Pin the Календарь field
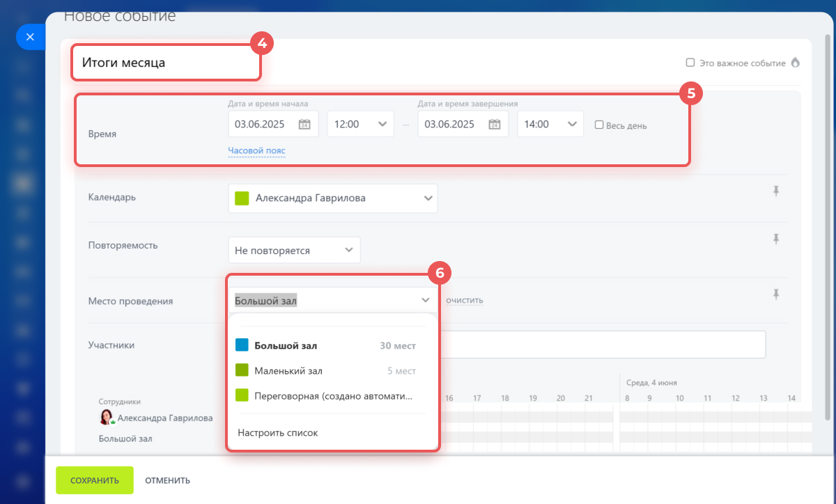The width and height of the screenshot is (836, 504). coord(776,191)
